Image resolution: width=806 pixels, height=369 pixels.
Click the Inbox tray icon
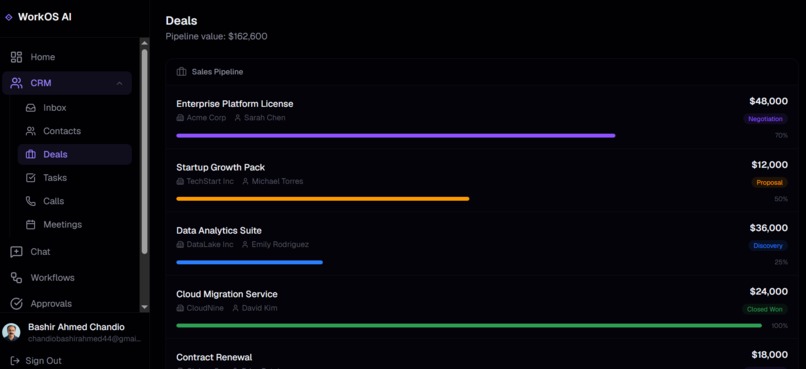click(x=31, y=108)
